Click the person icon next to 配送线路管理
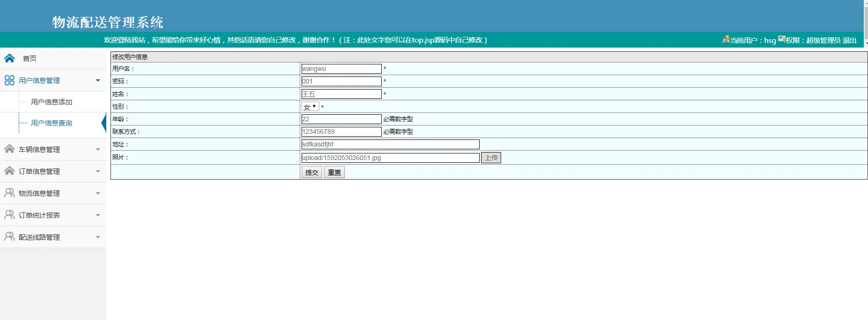The height and width of the screenshot is (320, 868). 9,237
